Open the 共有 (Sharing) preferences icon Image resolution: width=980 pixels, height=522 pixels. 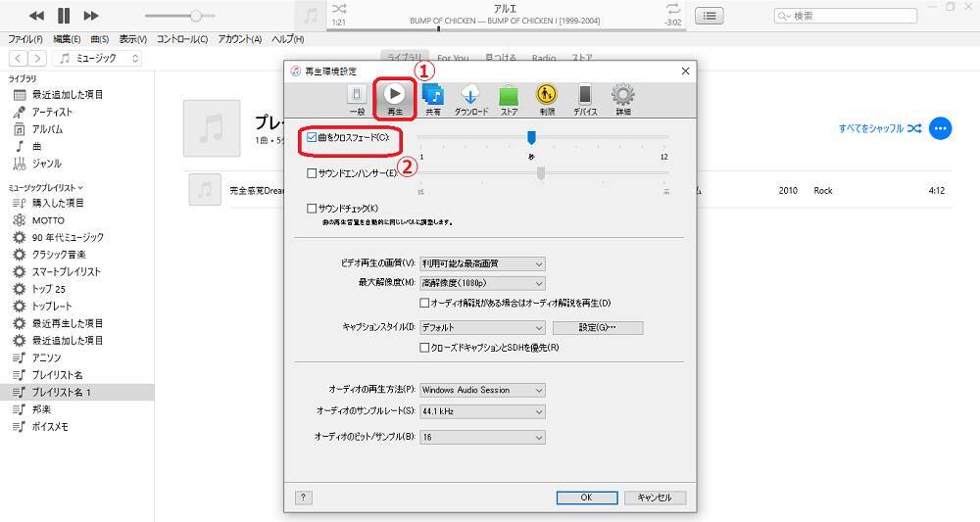(x=433, y=99)
